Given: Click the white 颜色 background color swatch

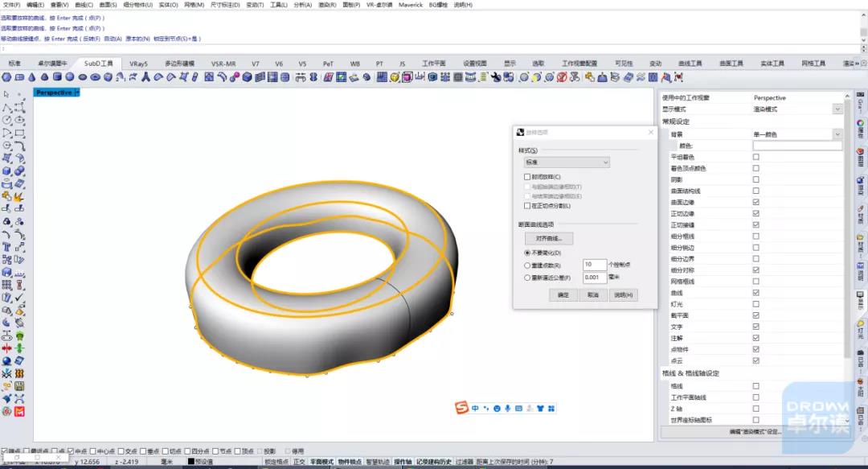Looking at the screenshot, I should coord(797,146).
